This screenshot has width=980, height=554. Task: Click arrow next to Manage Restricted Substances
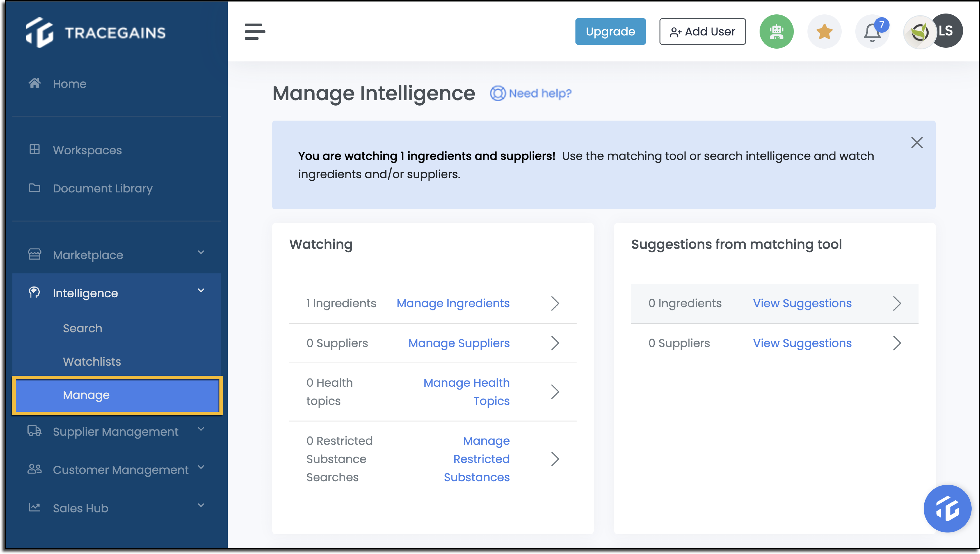click(x=555, y=459)
